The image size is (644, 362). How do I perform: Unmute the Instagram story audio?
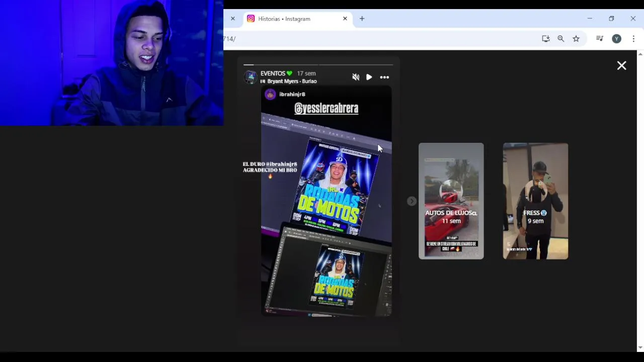(356, 77)
